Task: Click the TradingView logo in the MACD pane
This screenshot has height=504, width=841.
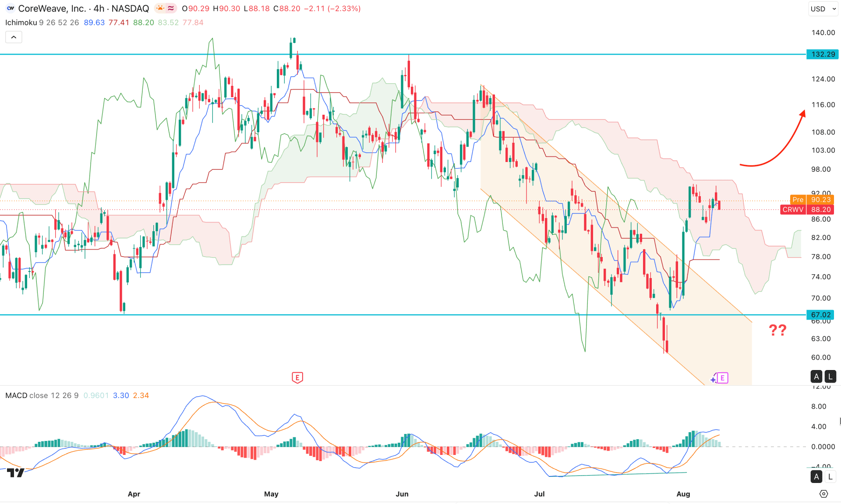Action: coord(16,472)
